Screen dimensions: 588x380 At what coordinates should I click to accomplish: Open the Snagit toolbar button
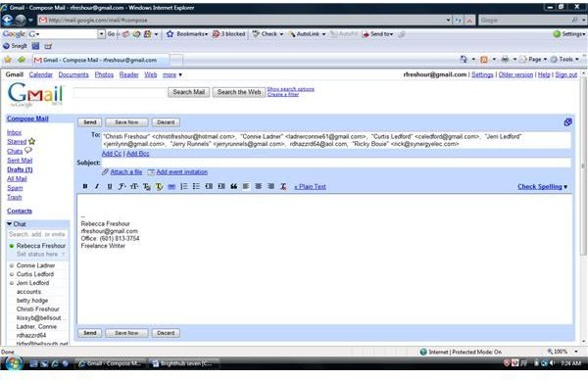click(15, 46)
